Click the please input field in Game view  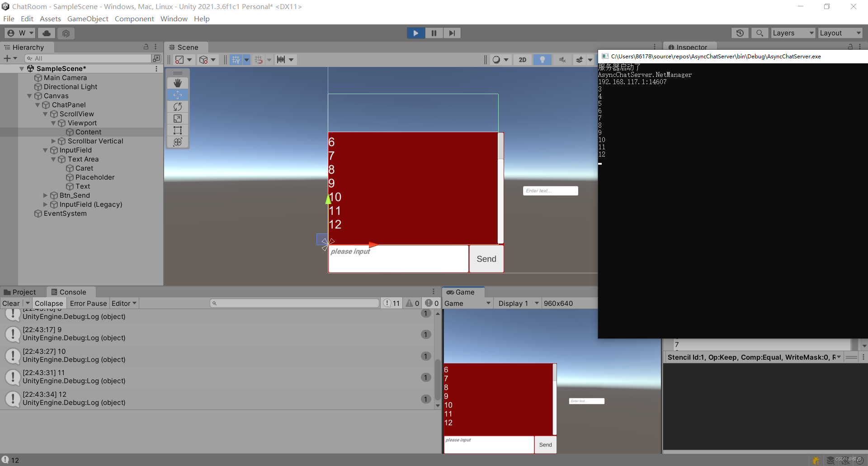pyautogui.click(x=489, y=445)
